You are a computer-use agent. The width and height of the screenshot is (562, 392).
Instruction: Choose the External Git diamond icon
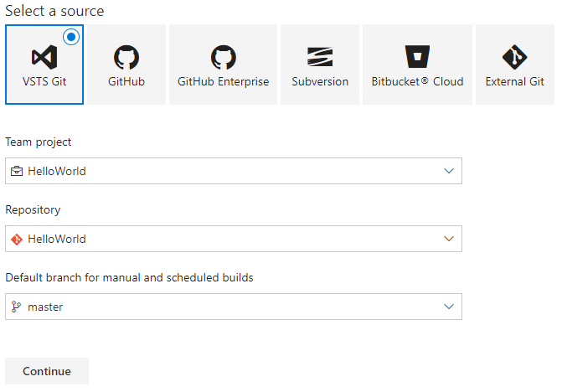(x=514, y=57)
